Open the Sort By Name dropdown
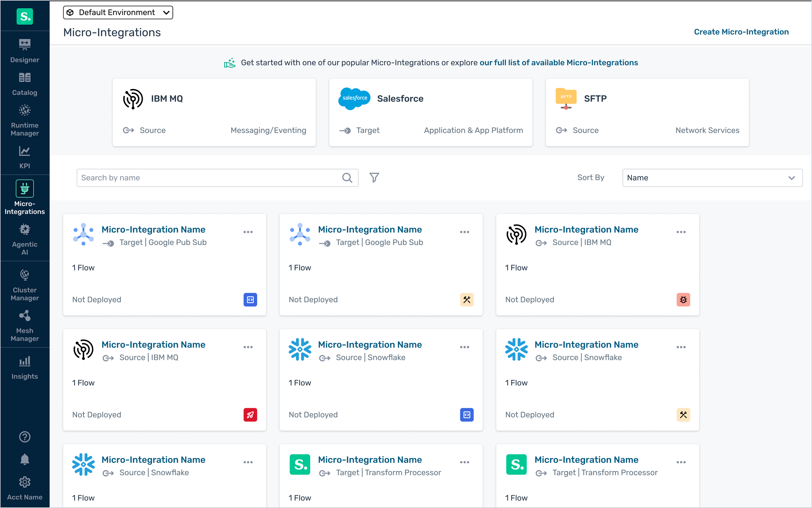The image size is (812, 508). [712, 177]
